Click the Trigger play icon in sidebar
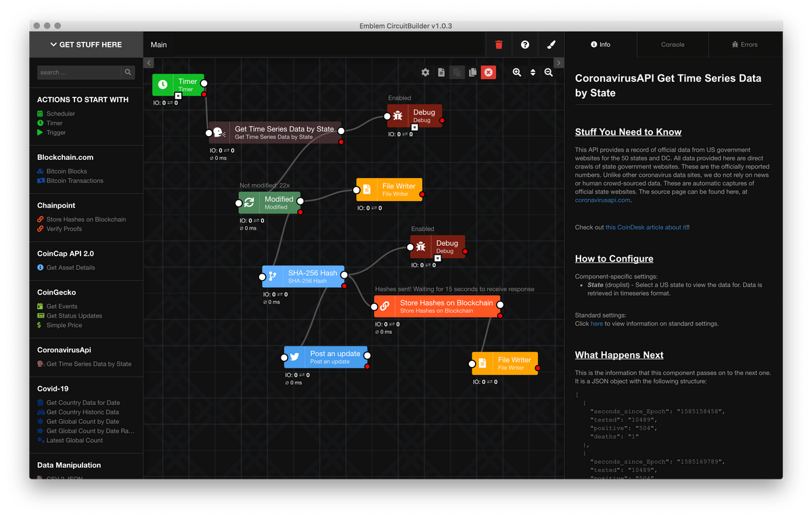Viewport: 812px width, 518px height. pos(41,133)
